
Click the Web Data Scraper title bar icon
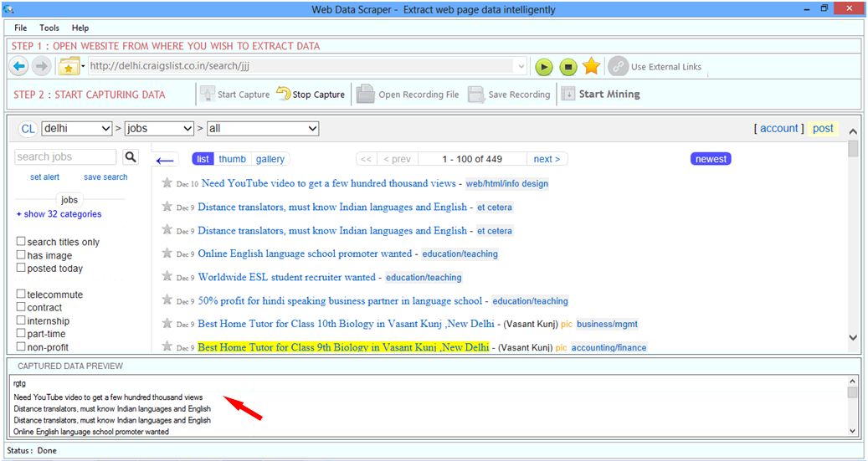pyautogui.click(x=8, y=9)
